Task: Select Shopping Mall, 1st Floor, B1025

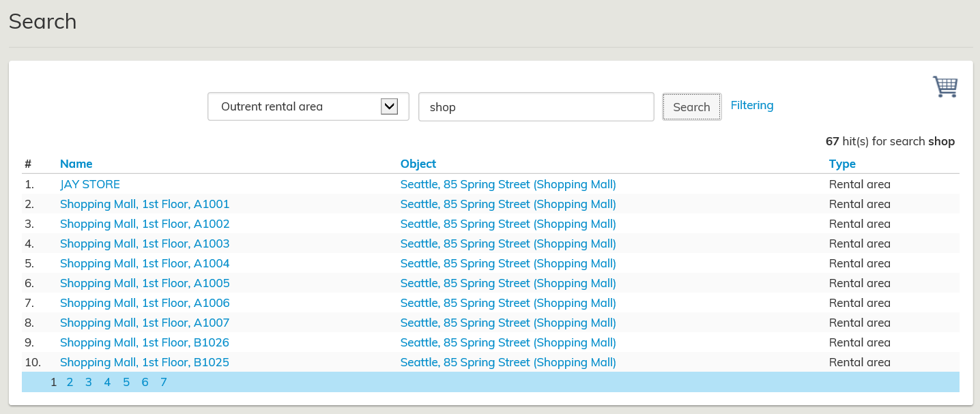Action: (x=145, y=362)
